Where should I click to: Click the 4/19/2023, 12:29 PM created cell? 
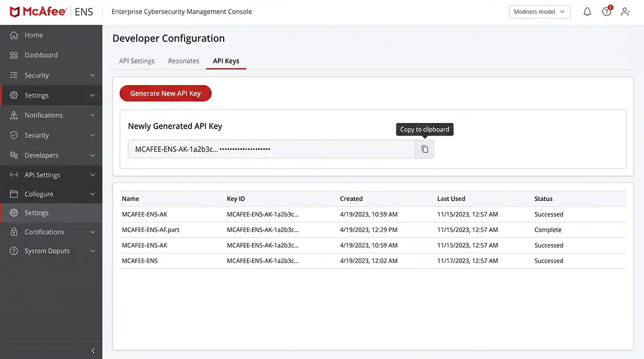coord(369,230)
